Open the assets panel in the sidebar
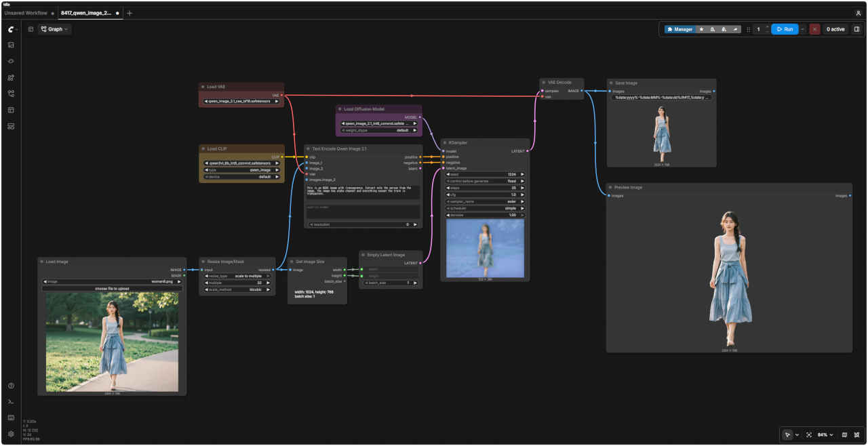868x446 pixels. point(11,45)
